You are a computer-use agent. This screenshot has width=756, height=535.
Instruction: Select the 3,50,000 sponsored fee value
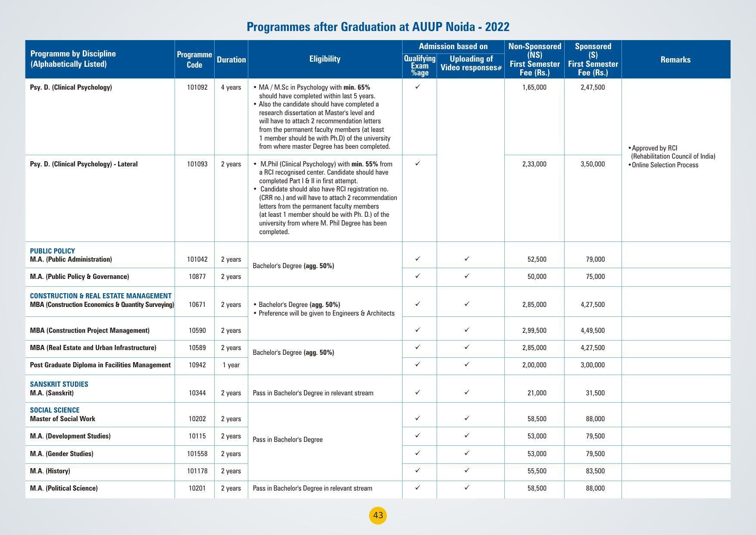click(x=593, y=164)
